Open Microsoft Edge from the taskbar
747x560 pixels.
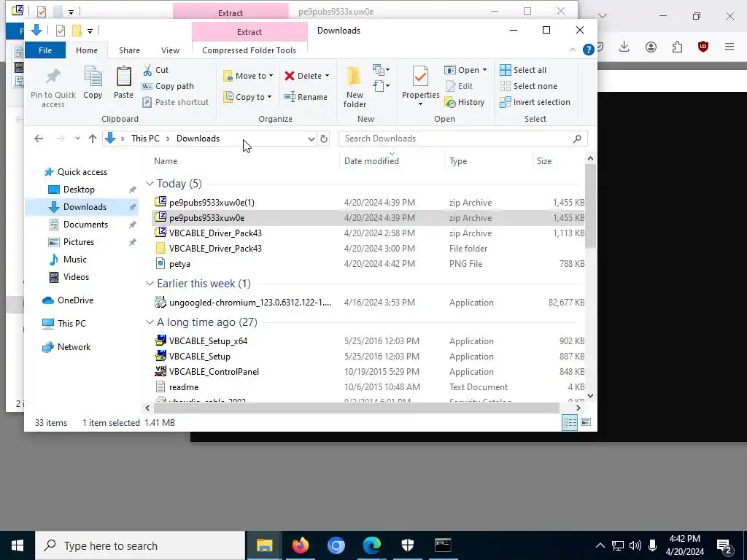point(371,545)
